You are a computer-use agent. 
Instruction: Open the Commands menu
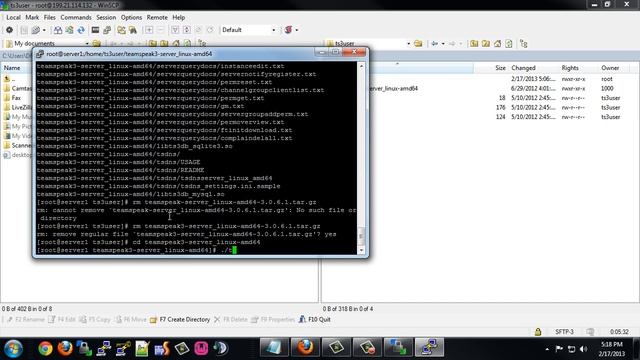click(x=76, y=18)
